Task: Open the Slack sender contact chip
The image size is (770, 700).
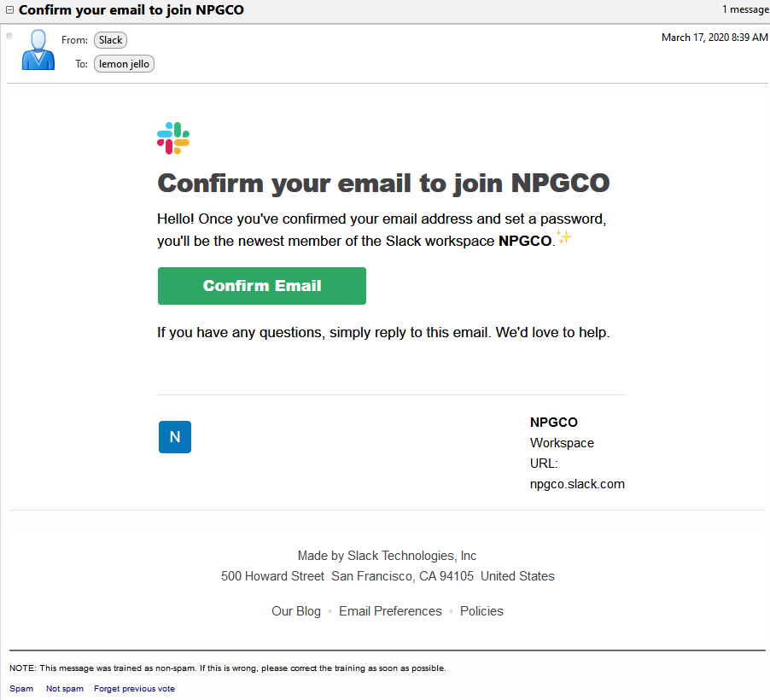Action: [110, 40]
